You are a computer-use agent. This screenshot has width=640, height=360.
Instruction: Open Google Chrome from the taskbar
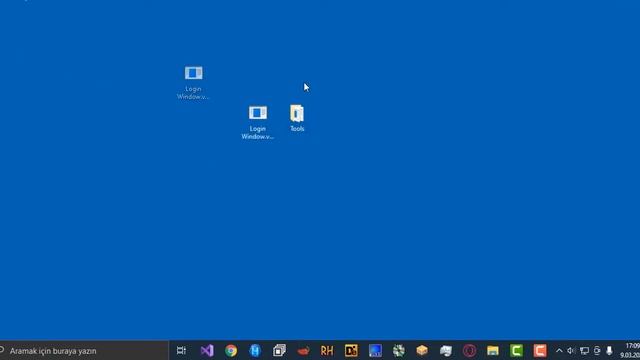tap(231, 350)
